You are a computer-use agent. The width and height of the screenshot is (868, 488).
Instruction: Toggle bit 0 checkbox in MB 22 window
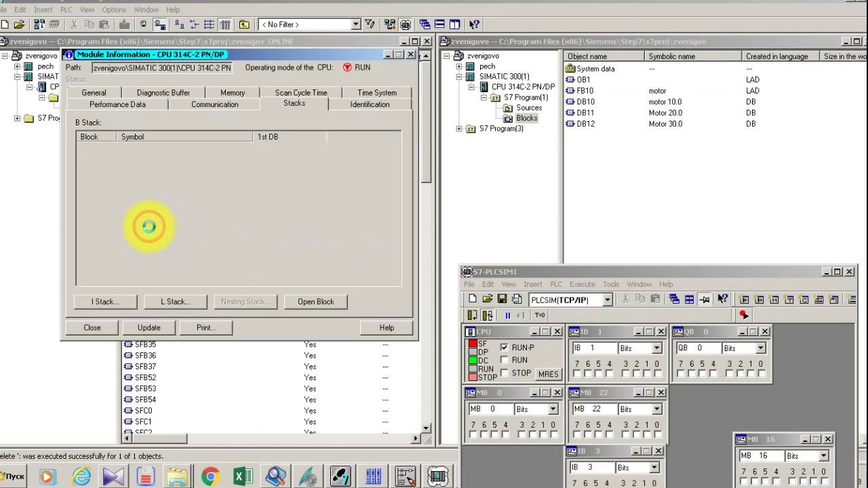[657, 434]
